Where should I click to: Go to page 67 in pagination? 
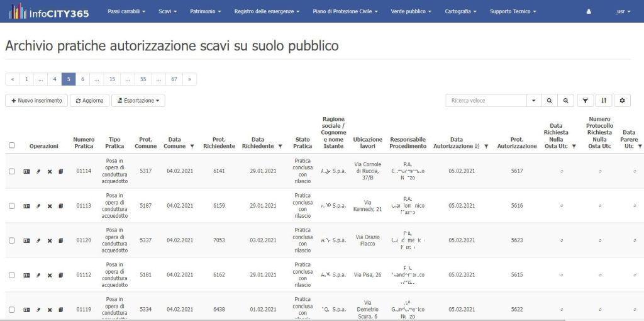[x=174, y=79]
